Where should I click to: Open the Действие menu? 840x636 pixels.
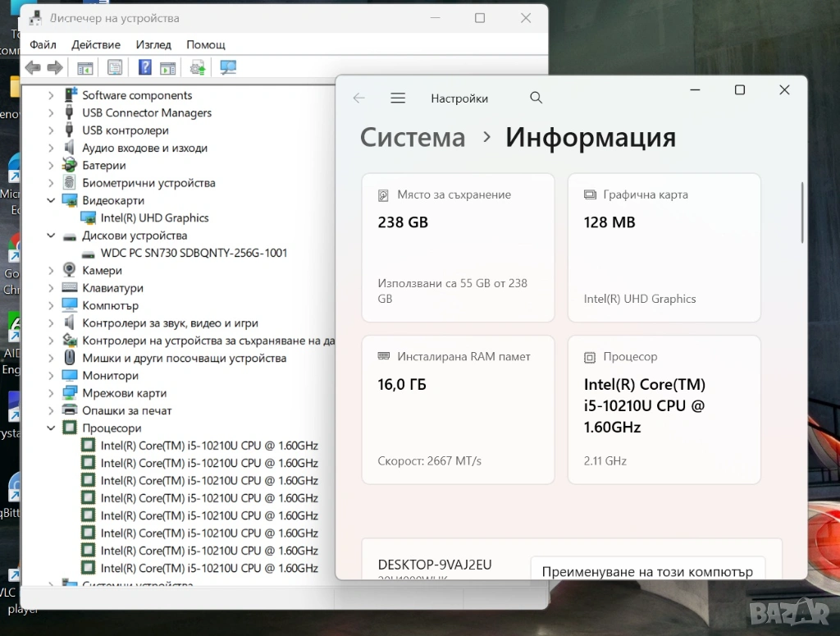[x=96, y=44]
